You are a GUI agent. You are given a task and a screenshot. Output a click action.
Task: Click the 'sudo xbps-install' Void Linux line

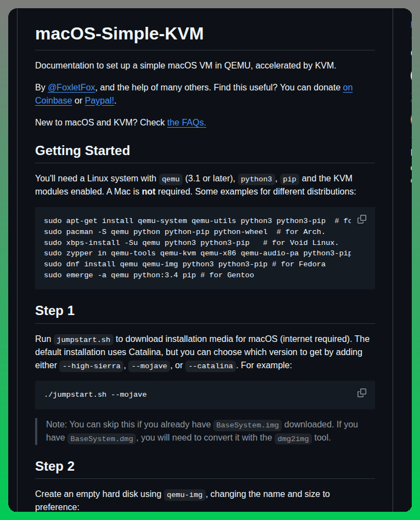(x=191, y=243)
